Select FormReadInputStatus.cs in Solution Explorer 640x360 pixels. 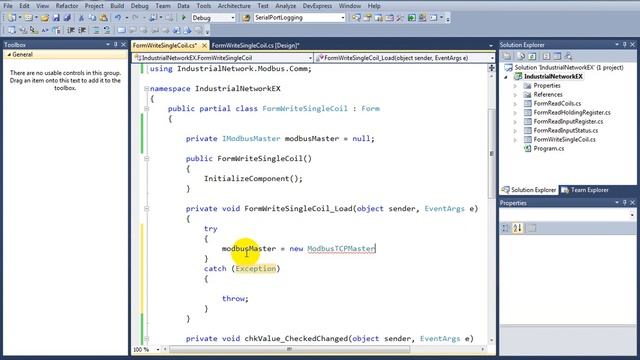(x=566, y=131)
